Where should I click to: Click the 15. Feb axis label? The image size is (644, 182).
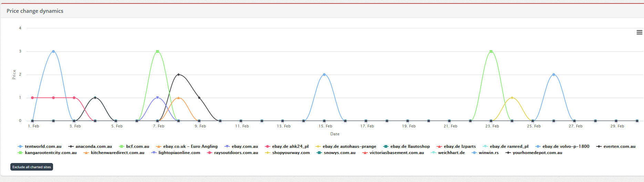point(325,126)
